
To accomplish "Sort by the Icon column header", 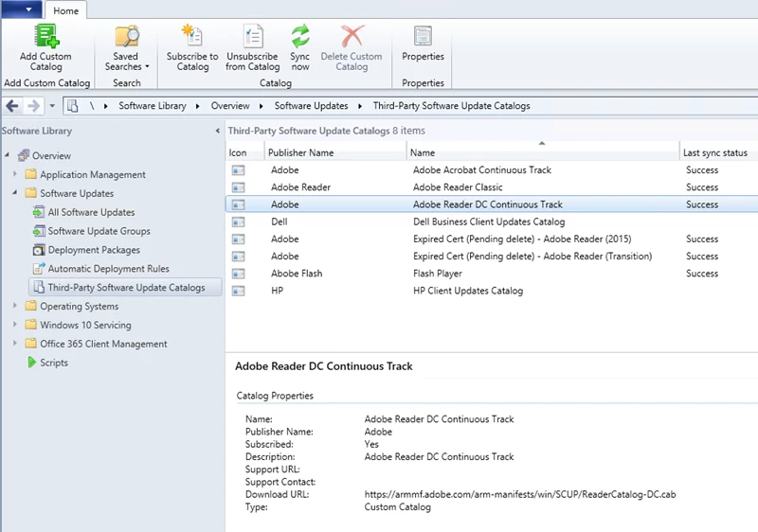I will (245, 152).
